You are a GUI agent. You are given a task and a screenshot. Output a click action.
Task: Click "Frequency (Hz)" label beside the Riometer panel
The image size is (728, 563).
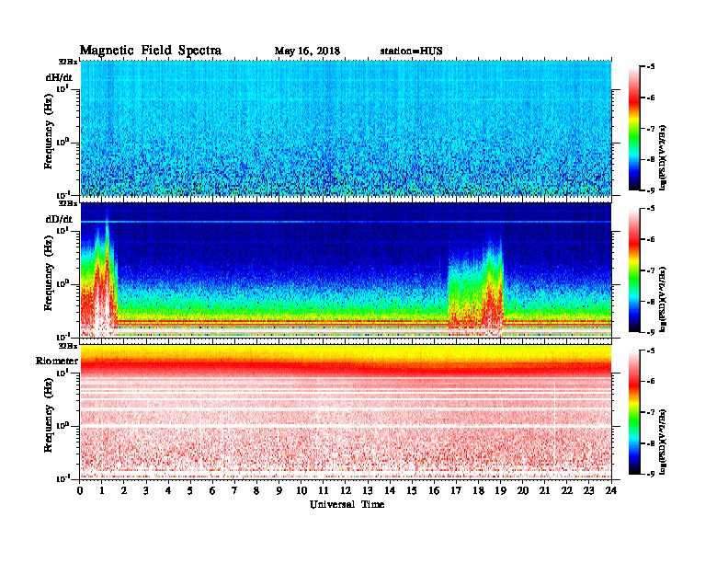click(49, 415)
